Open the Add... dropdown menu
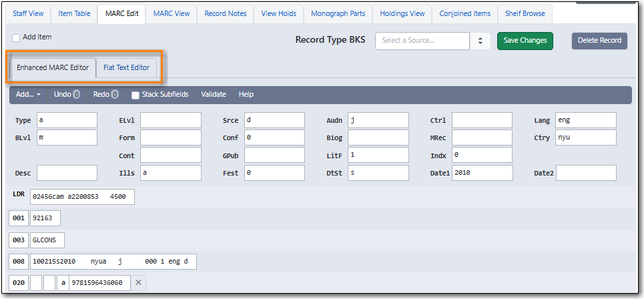This screenshot has width=644, height=299. pyautogui.click(x=28, y=95)
